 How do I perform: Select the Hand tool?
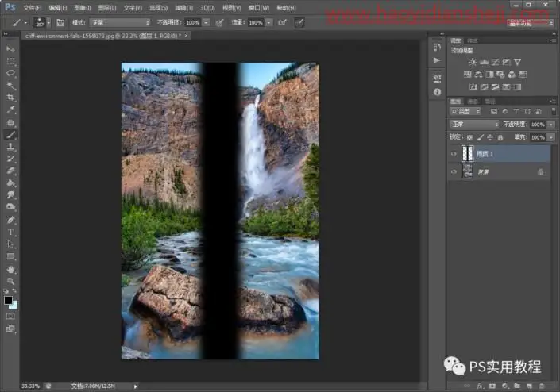pos(10,269)
